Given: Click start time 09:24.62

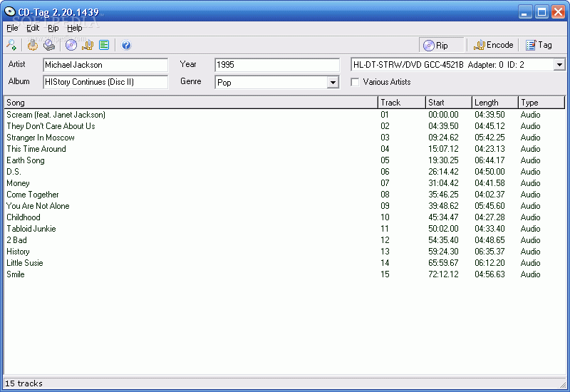Looking at the screenshot, I should pyautogui.click(x=443, y=138).
